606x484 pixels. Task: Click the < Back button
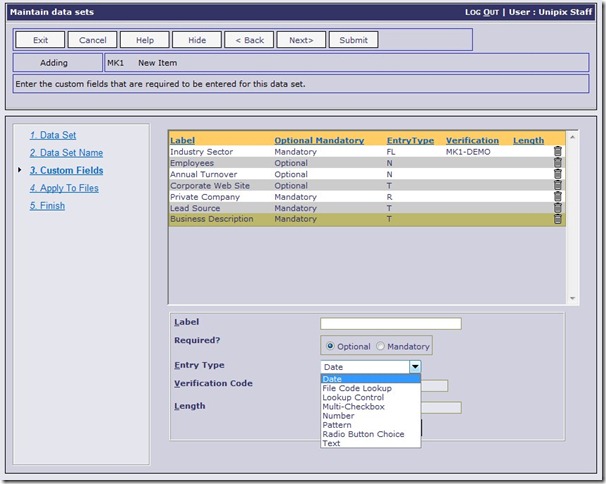[249, 40]
